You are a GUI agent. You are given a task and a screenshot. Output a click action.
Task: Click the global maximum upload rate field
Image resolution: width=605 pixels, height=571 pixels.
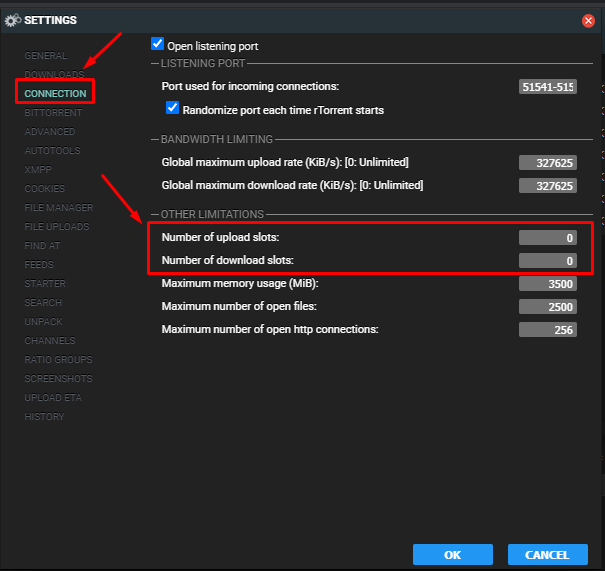(548, 163)
